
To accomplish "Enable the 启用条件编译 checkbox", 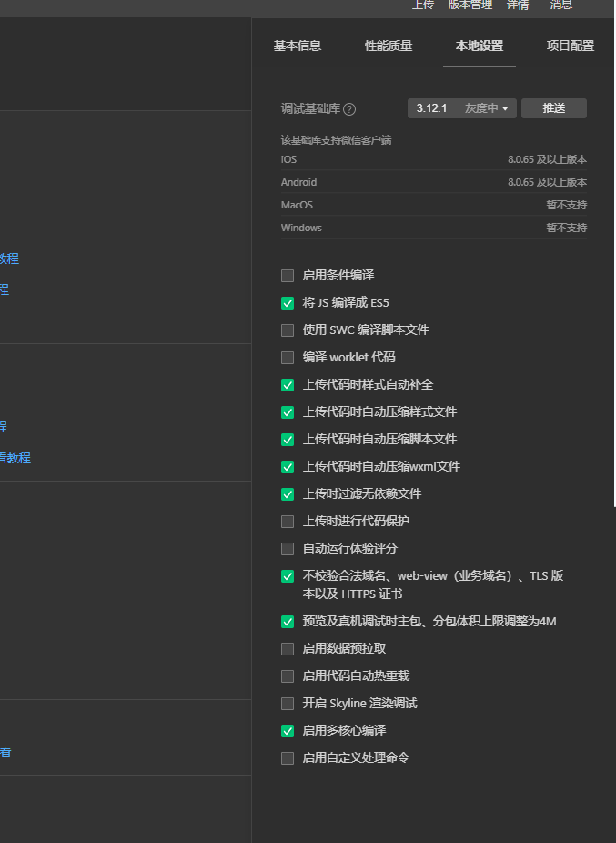I will tap(288, 276).
